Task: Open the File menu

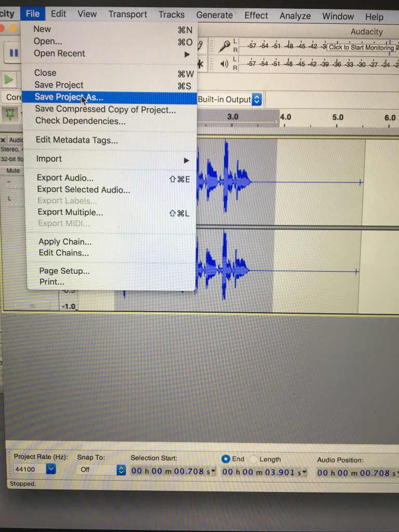Action: click(33, 14)
